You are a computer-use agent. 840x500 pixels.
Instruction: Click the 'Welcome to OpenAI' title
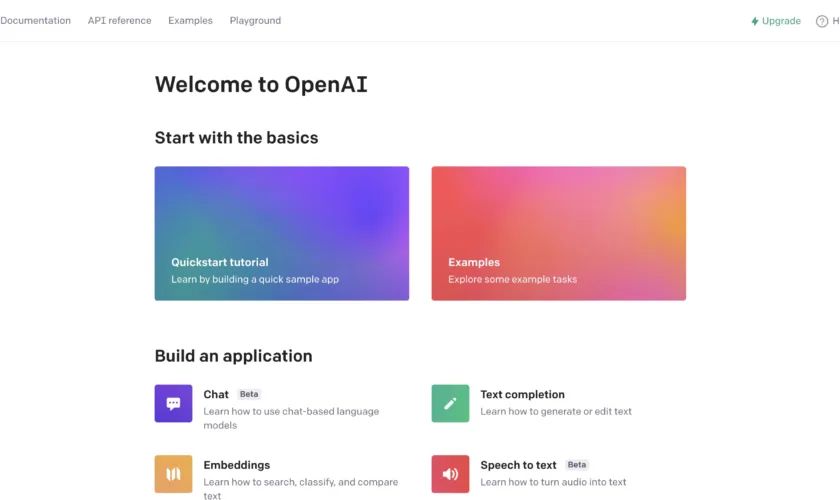pos(261,85)
